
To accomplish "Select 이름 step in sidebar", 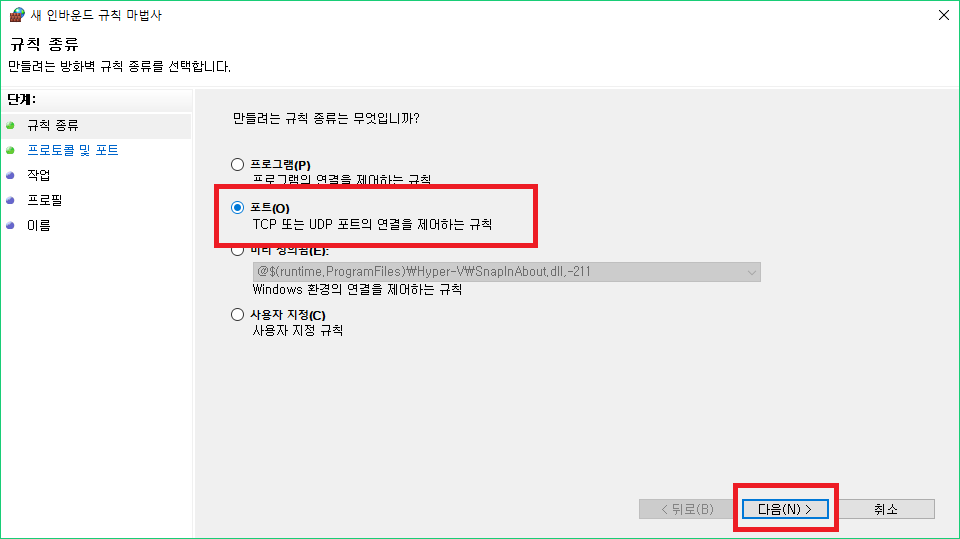I will (x=39, y=225).
